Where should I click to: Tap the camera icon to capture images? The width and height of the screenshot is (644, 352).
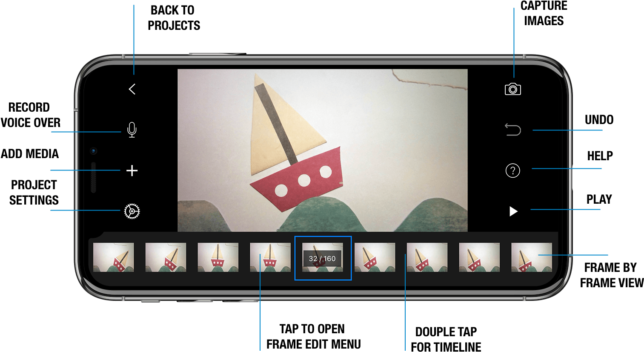tap(513, 89)
